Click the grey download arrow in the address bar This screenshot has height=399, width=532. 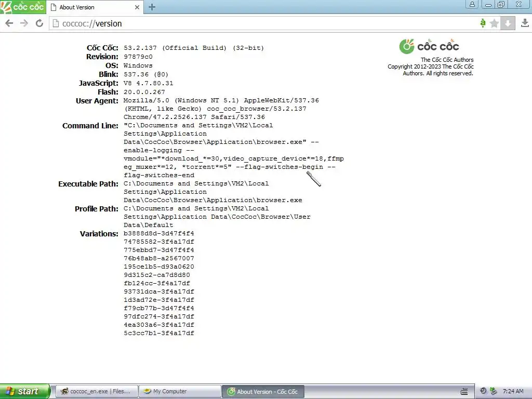(x=508, y=23)
